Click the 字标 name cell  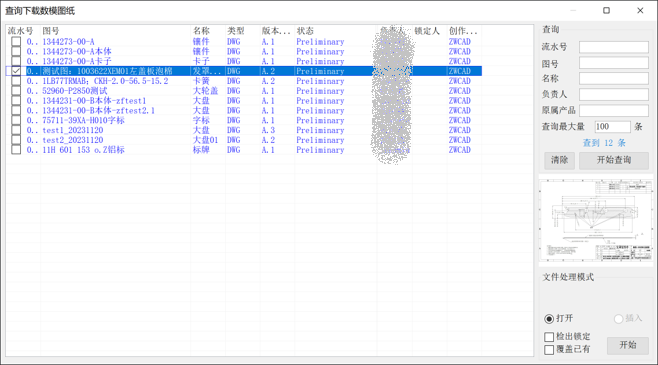pos(201,120)
